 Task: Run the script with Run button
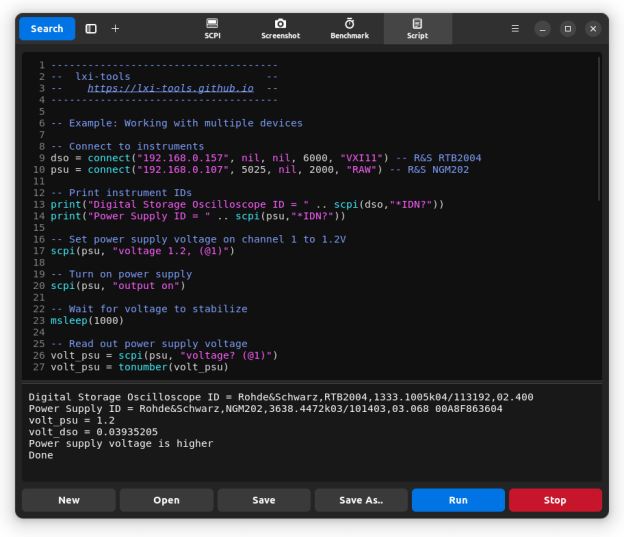[458, 500]
